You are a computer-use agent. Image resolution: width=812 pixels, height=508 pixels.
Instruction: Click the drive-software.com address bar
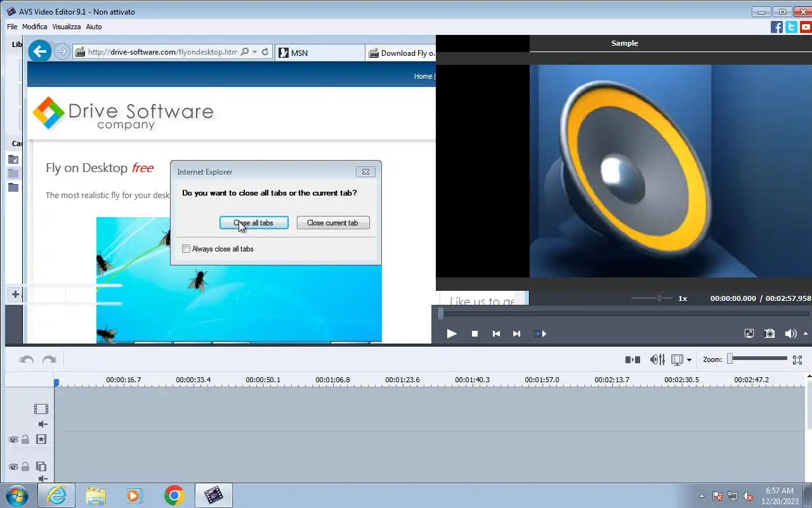pyautogui.click(x=162, y=52)
